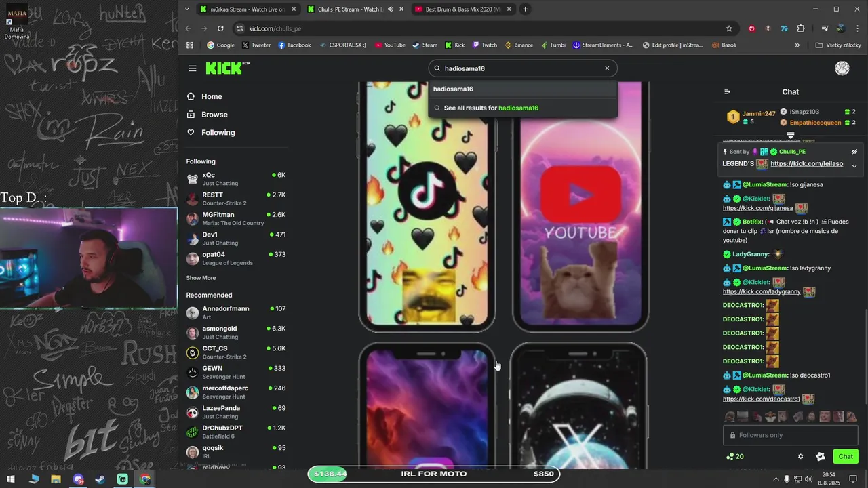The height and width of the screenshot is (488, 868).
Task: Bookmark this page with star icon
Action: coord(729,28)
